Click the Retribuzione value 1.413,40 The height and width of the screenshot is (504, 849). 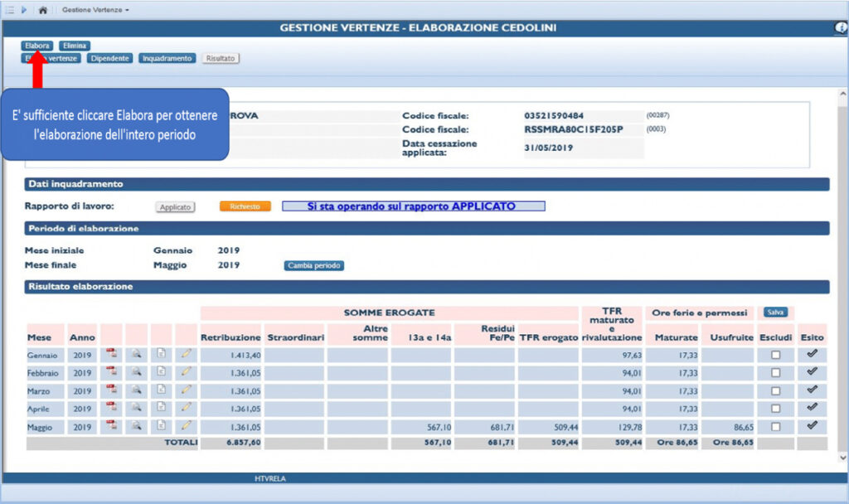(x=245, y=355)
